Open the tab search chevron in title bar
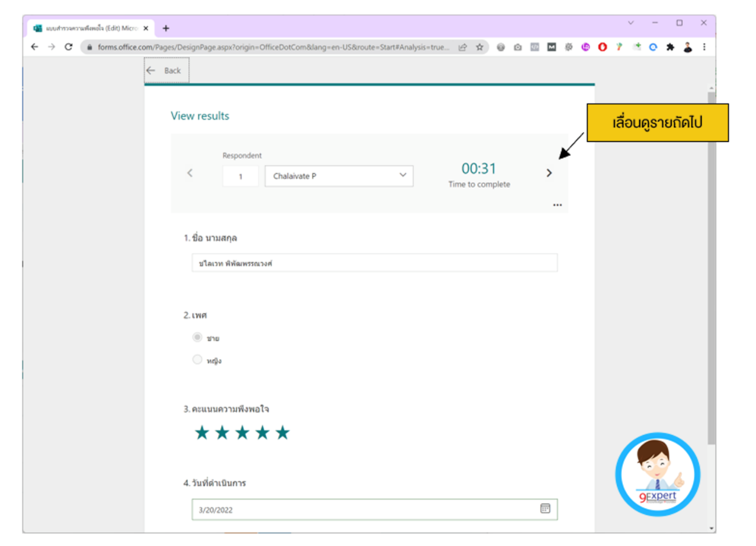This screenshot has height=546, width=756. [631, 23]
